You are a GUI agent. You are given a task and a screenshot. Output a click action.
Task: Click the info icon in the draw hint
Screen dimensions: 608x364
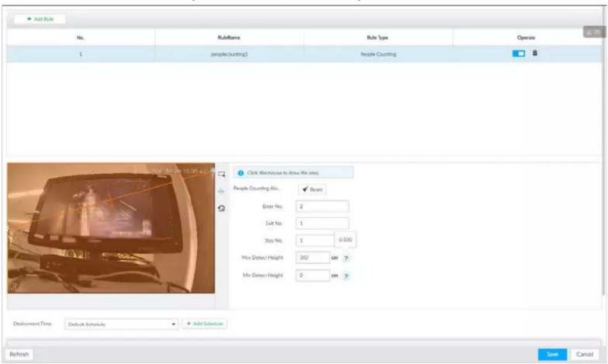tap(240, 173)
